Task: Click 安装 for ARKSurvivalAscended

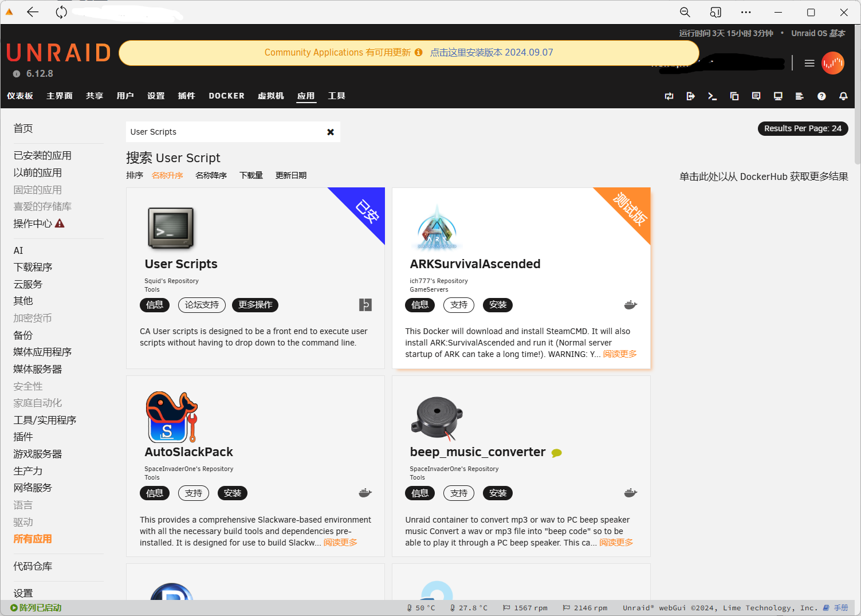Action: pos(497,305)
